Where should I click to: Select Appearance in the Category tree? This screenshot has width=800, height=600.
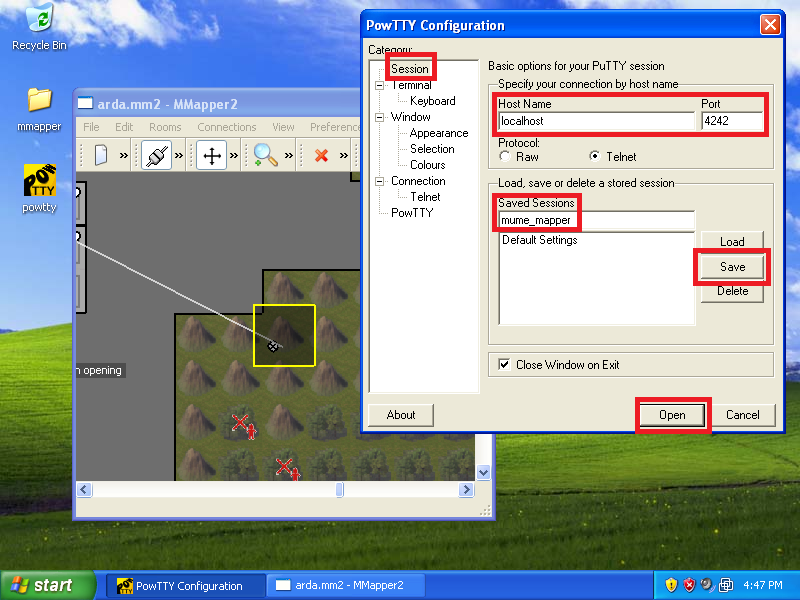tap(439, 133)
